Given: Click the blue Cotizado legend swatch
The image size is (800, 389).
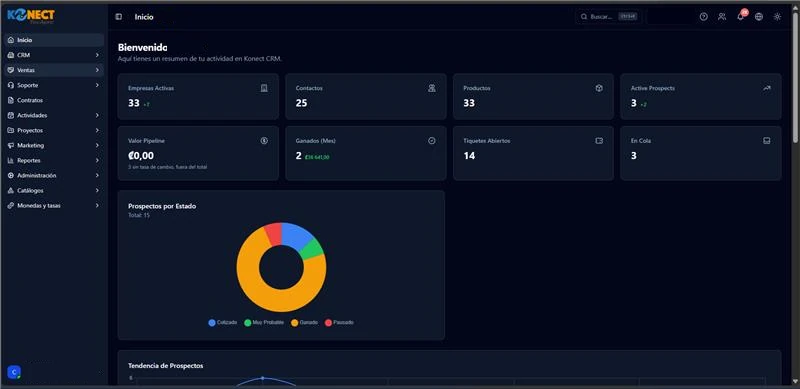Looking at the screenshot, I should (x=212, y=323).
